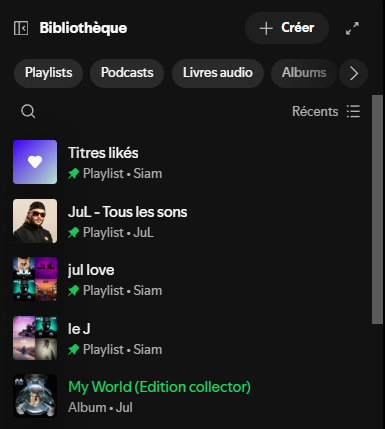Toggle the Podcasts filter chip
385x429 pixels.
[127, 73]
